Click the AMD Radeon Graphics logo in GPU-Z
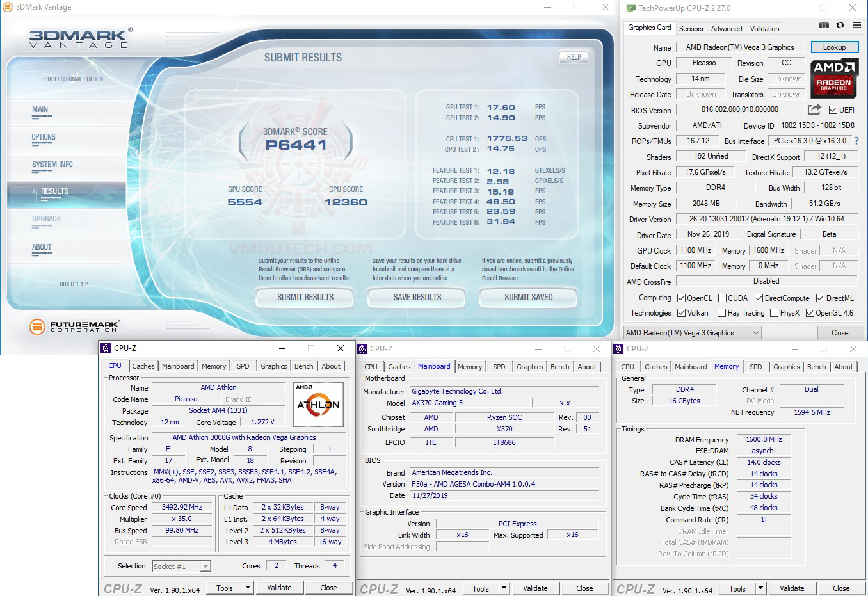868x596 pixels. point(835,77)
